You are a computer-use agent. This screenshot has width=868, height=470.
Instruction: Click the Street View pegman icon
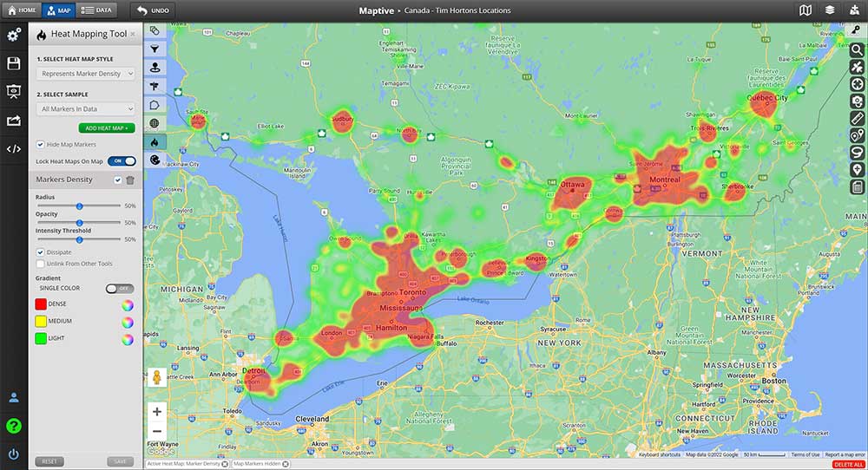pos(157,377)
